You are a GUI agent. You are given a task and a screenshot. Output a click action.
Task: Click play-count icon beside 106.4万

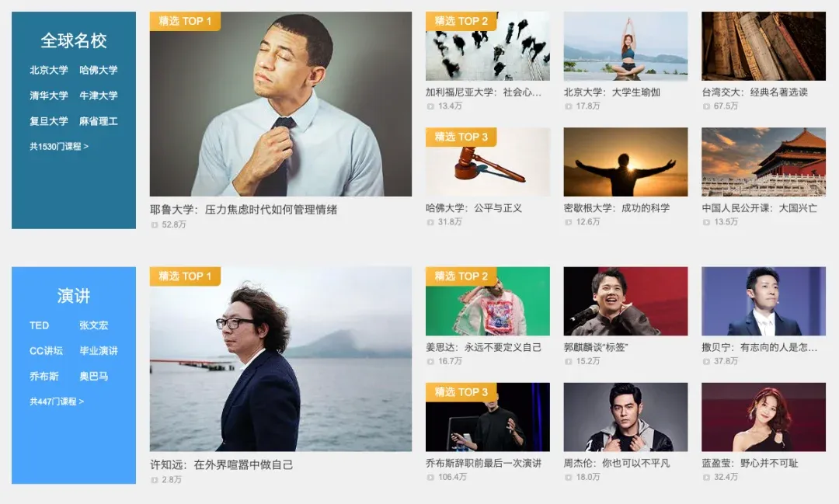[430, 478]
